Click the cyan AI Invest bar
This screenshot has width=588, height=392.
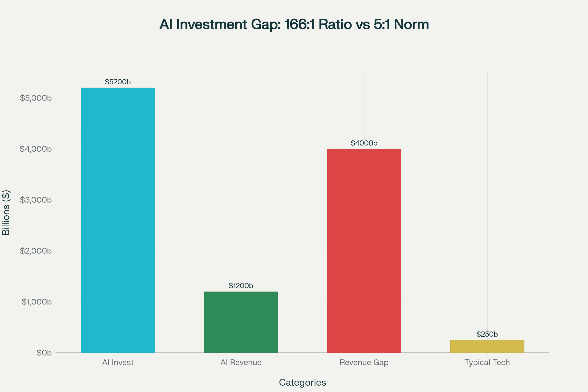click(118, 220)
